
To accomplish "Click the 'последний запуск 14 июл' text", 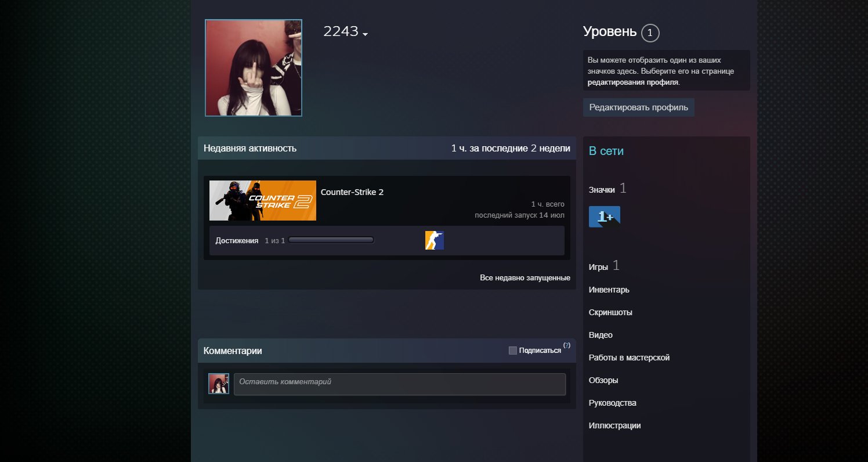I will [x=519, y=215].
